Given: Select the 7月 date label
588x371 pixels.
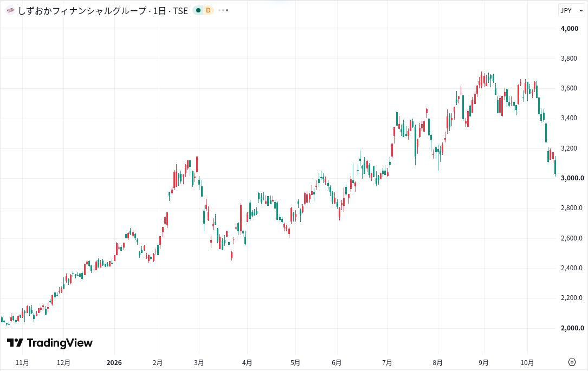Looking at the screenshot, I should click(387, 363).
